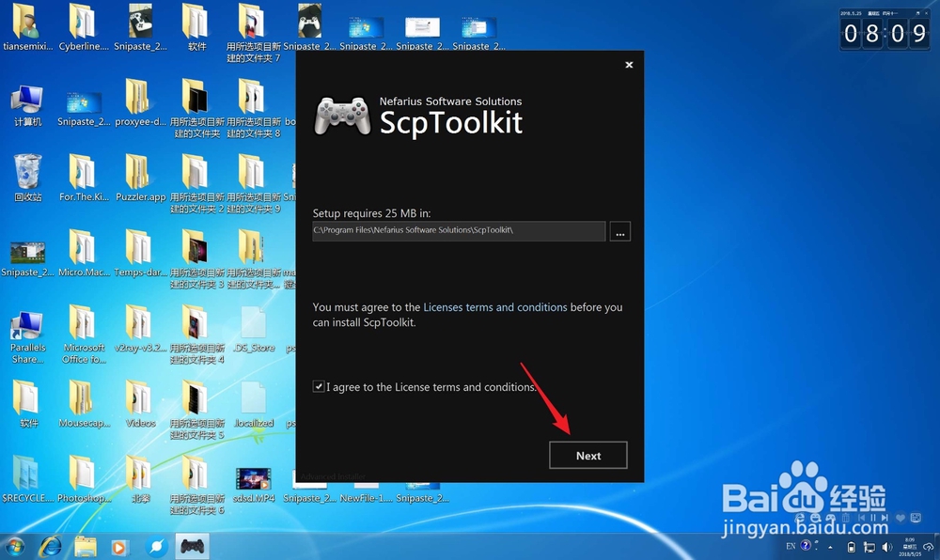Select the tiansemixi... user folder
940x560 pixels.
pos(27,28)
